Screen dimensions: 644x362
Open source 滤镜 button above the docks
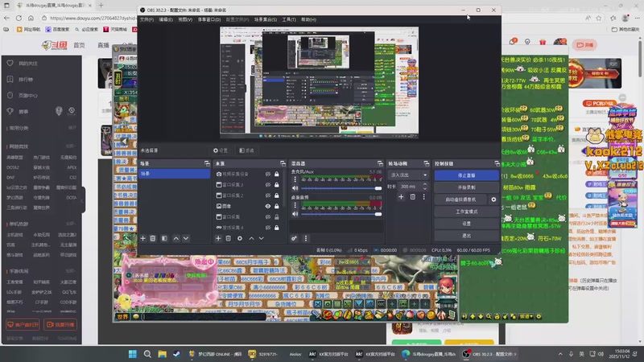click(246, 150)
